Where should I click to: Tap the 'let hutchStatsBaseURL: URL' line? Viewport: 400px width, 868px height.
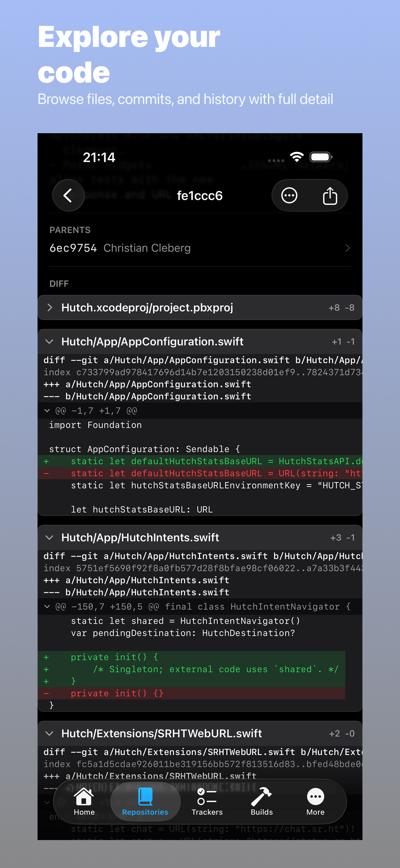[x=142, y=509]
